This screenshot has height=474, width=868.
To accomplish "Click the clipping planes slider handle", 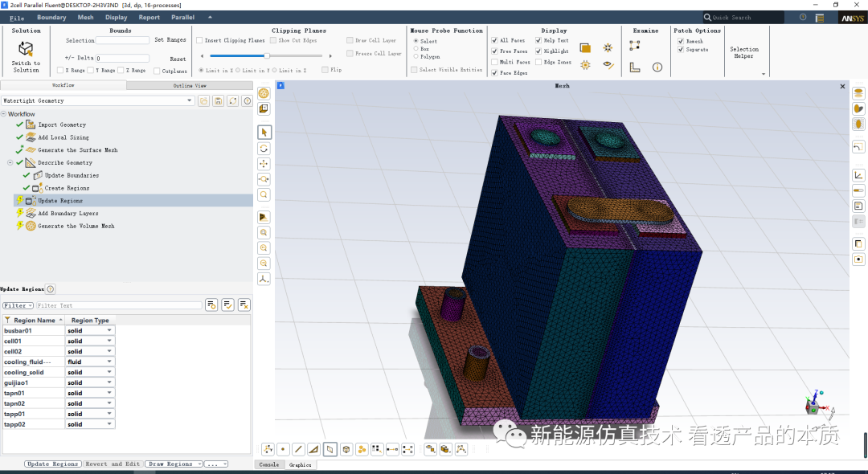I will (266, 56).
